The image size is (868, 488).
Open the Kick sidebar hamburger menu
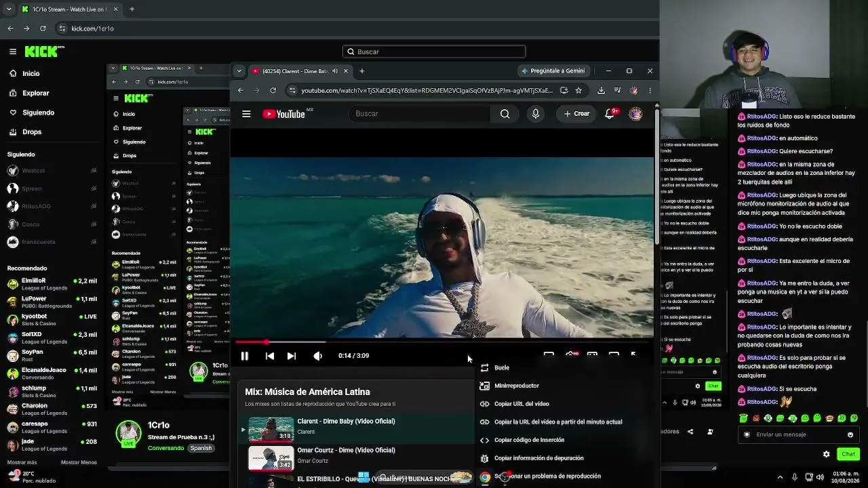(13, 52)
